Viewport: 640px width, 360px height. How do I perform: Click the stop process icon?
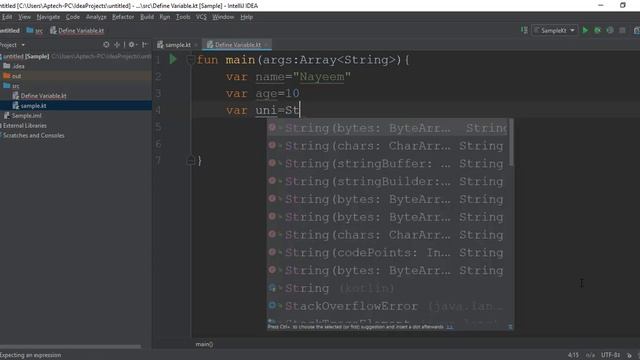622,30
